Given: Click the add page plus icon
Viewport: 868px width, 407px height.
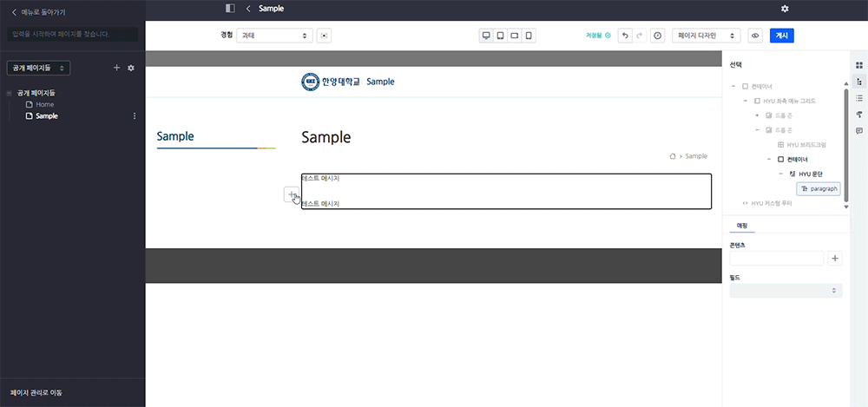Looking at the screenshot, I should click(116, 68).
